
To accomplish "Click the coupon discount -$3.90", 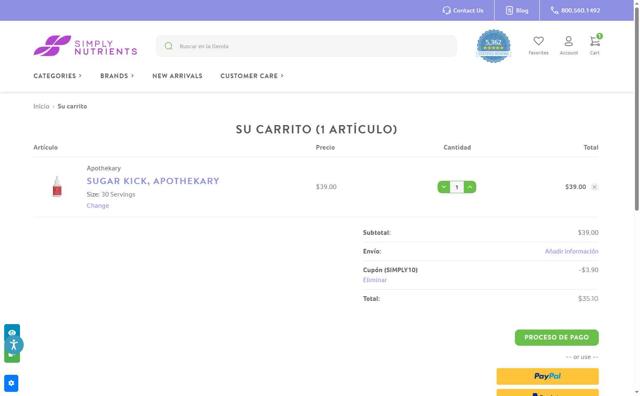I will [589, 269].
